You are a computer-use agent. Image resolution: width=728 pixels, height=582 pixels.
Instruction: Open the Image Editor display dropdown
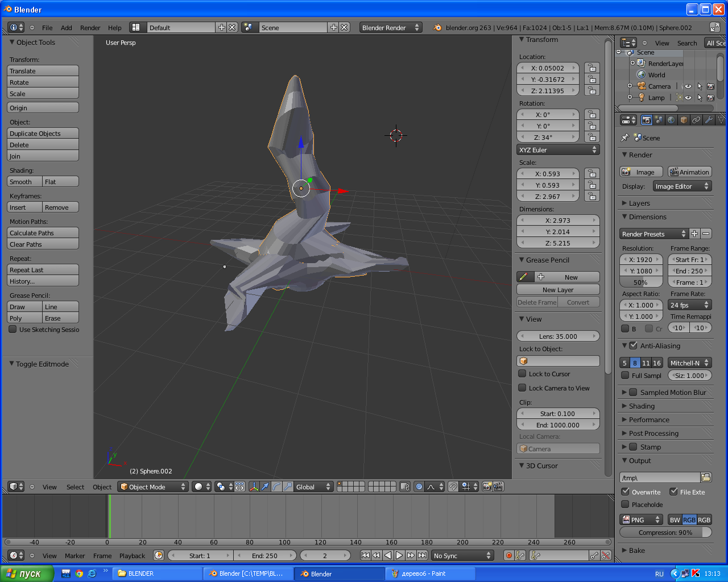click(682, 186)
